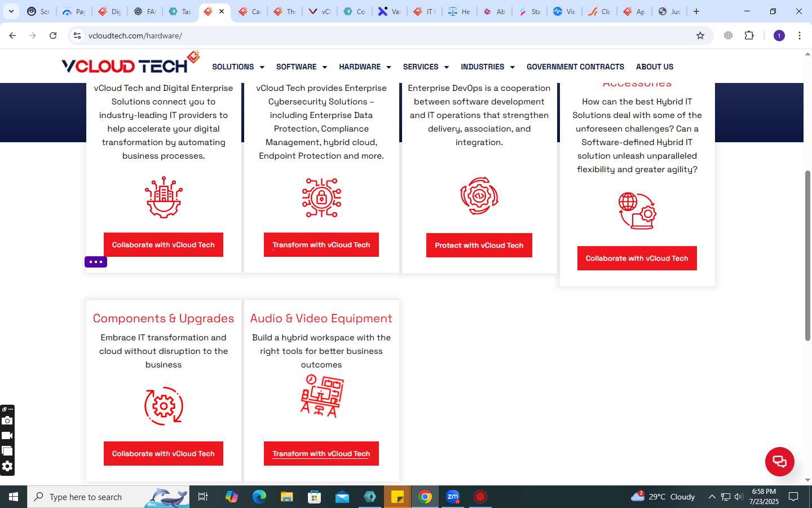This screenshot has height=508, width=812.
Task: Bookmark this page with star icon
Action: pos(700,36)
